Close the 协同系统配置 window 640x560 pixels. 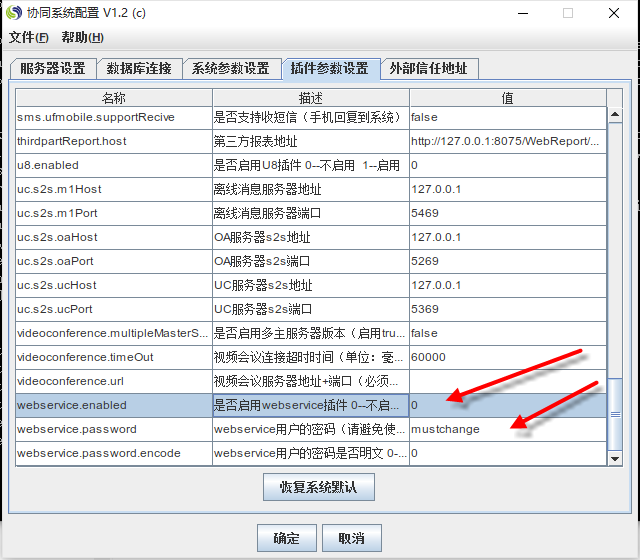point(613,13)
